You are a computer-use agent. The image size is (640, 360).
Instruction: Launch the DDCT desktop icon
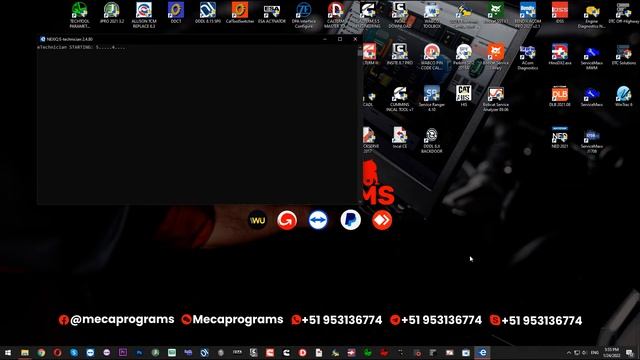176,13
